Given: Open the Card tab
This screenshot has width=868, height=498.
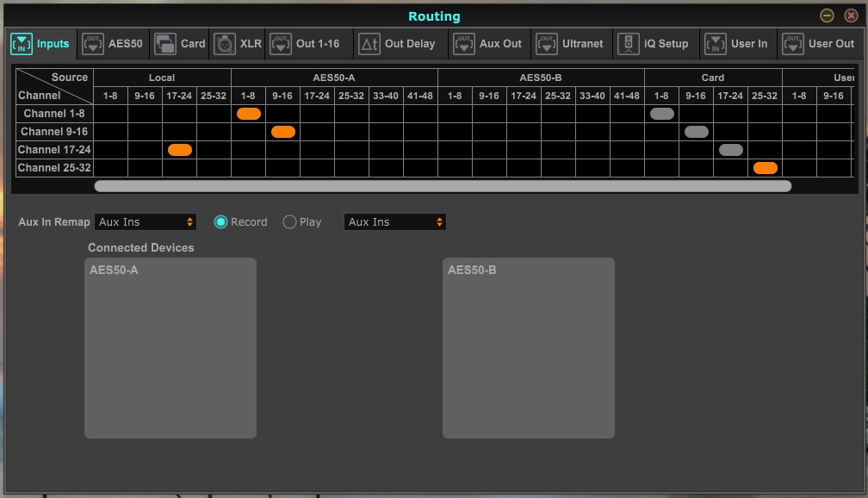Looking at the screenshot, I should click(180, 44).
